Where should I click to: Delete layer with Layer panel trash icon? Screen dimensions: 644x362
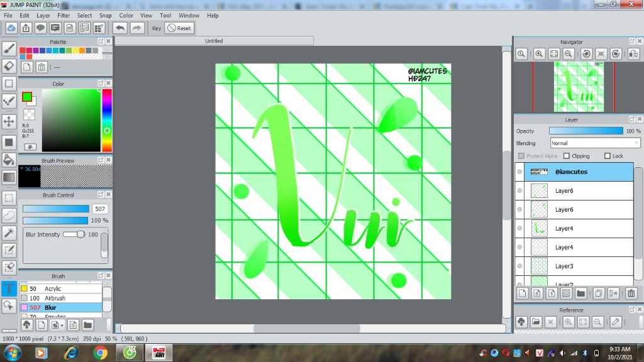(x=631, y=293)
